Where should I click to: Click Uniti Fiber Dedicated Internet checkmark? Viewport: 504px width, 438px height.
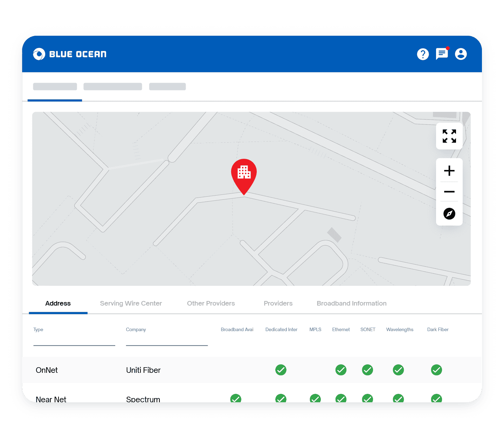coord(281,370)
